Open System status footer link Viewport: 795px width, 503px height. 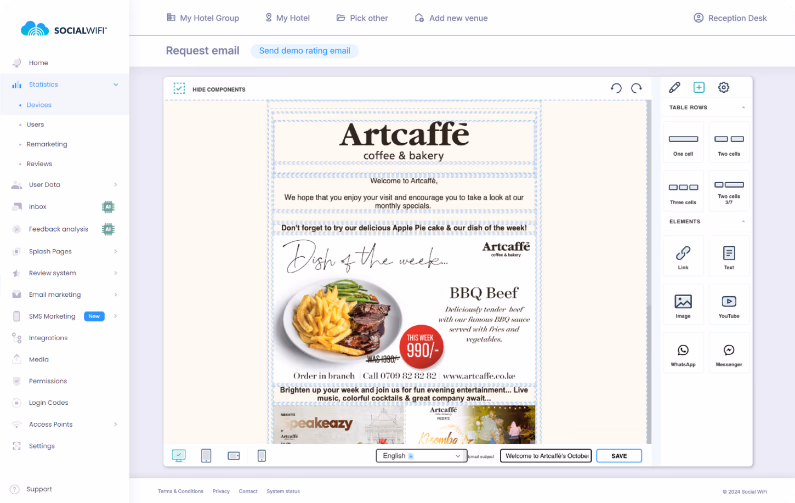click(283, 491)
